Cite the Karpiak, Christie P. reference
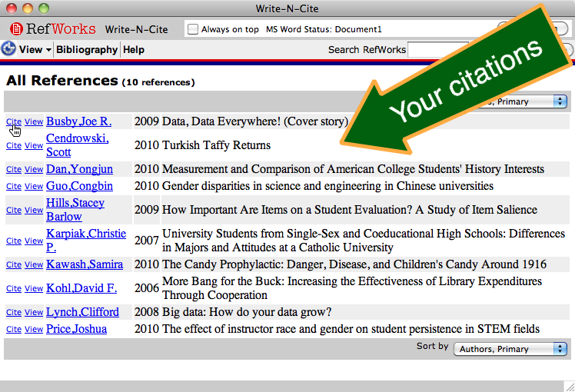The image size is (575, 392). 14,241
